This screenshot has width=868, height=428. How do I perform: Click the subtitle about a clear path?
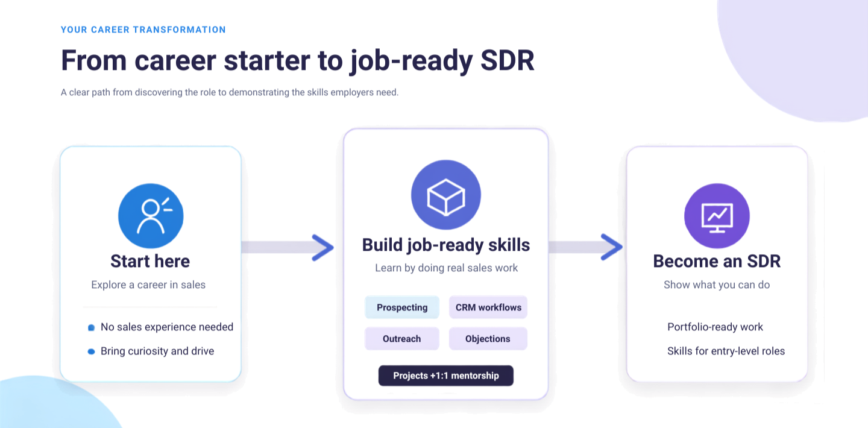pyautogui.click(x=230, y=93)
